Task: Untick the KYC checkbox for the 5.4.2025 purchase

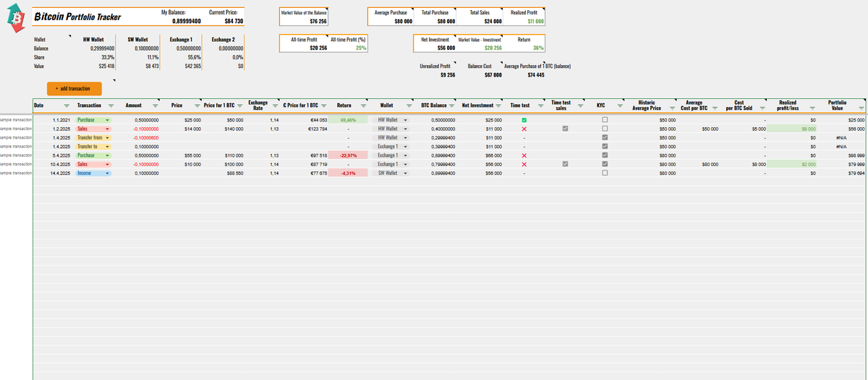Action: 605,155
